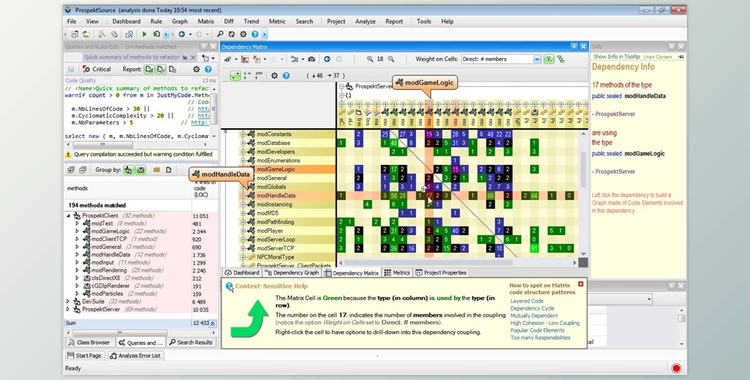This screenshot has height=380, width=750.
Task: Open Dependency Cycle help link
Action: [532, 309]
